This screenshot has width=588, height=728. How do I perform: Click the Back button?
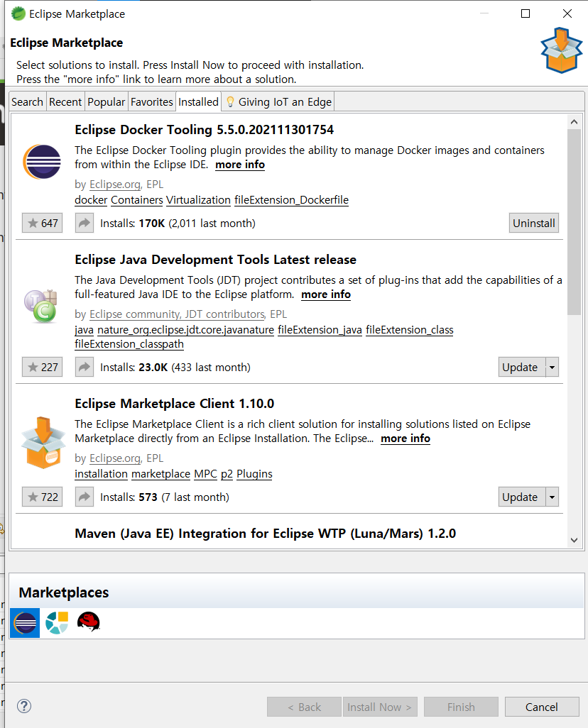click(x=305, y=707)
